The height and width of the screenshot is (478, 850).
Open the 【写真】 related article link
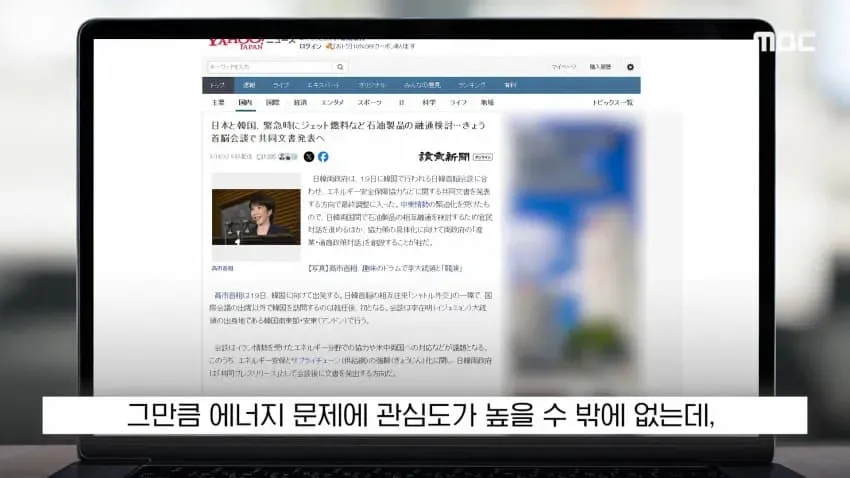pos(385,268)
